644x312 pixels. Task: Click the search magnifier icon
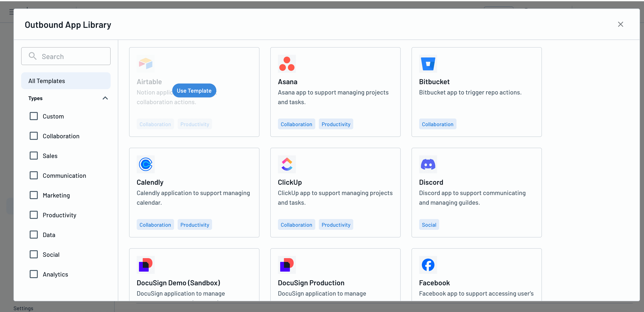coord(33,56)
